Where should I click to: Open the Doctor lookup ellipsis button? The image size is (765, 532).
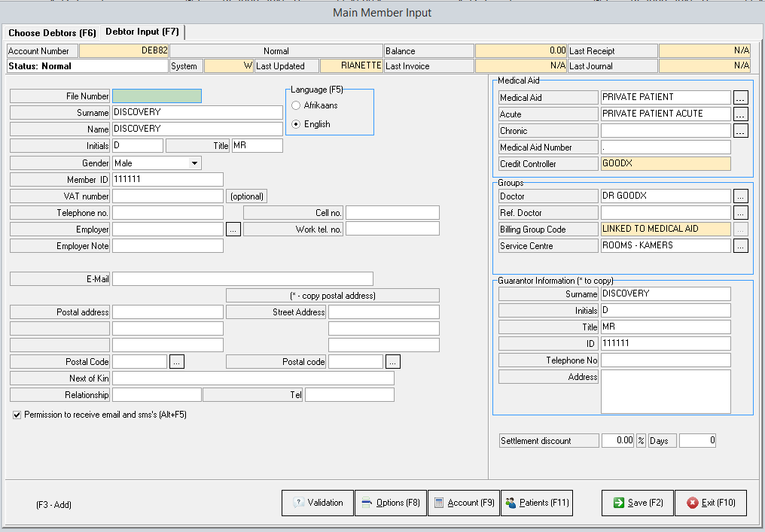coord(741,196)
